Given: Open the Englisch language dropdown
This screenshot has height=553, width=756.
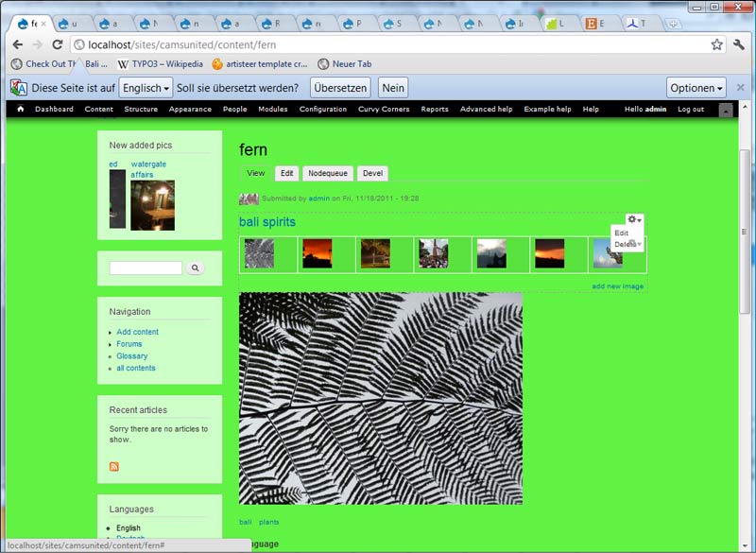Looking at the screenshot, I should (146, 88).
